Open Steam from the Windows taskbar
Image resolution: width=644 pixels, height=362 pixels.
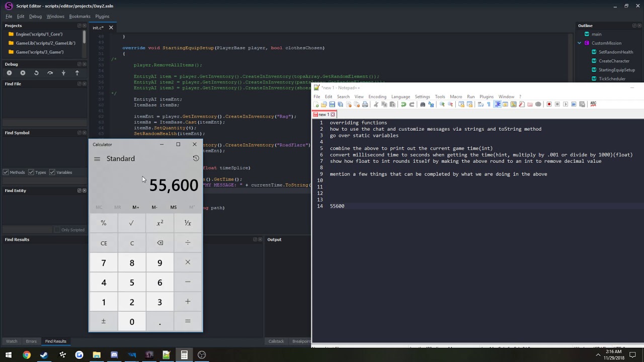(x=44, y=355)
